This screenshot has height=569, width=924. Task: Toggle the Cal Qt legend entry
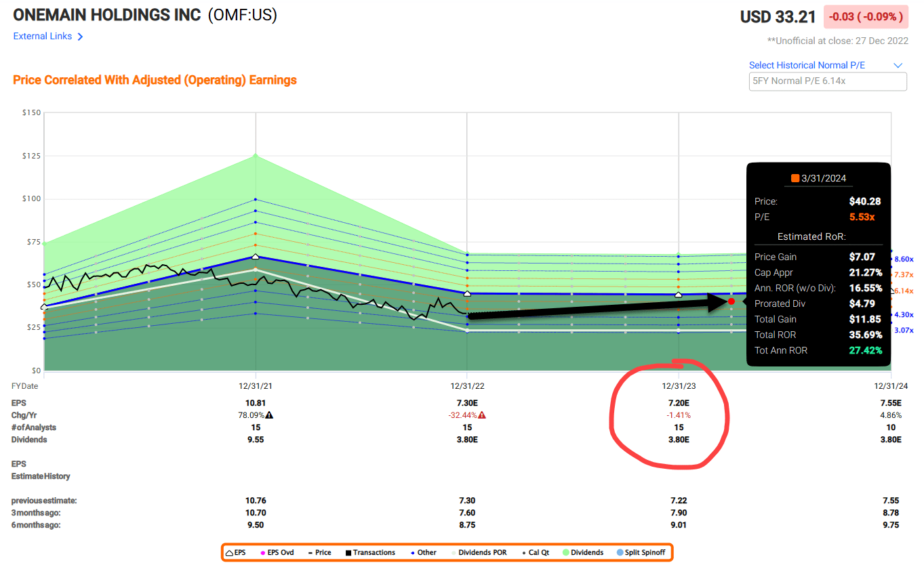(536, 553)
